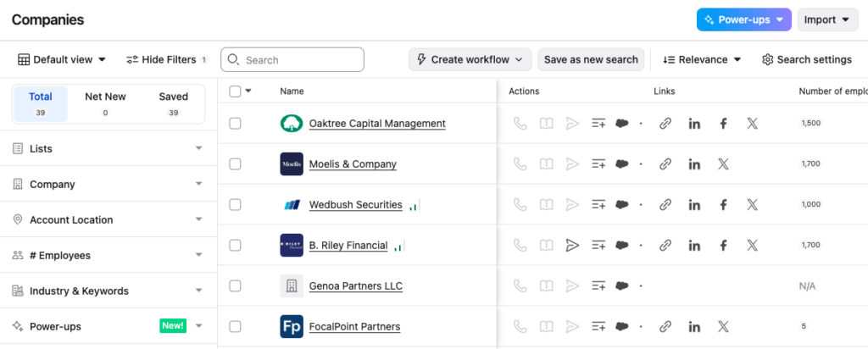Click the Search input field
This screenshot has width=868, height=349.
(292, 60)
